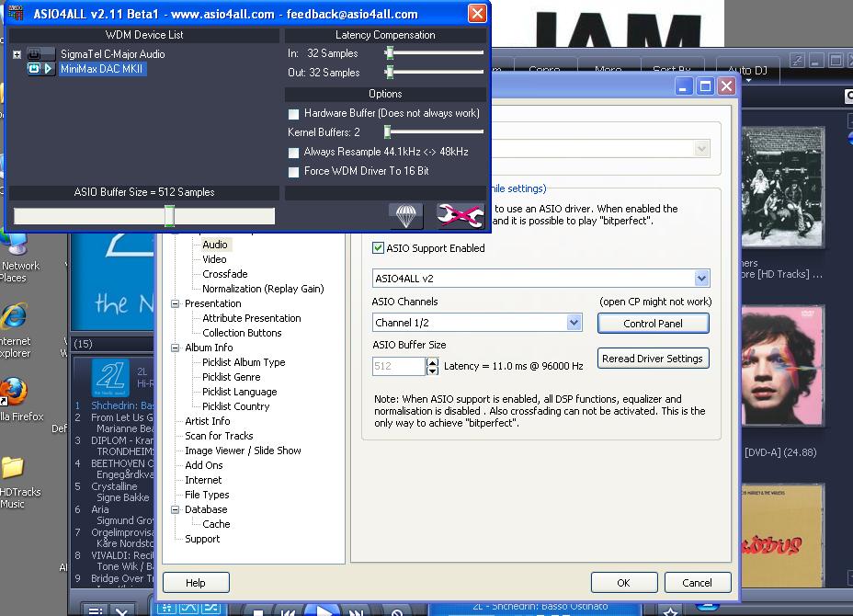Click the parachute default settings icon
Image resolution: width=853 pixels, height=616 pixels.
point(405,216)
